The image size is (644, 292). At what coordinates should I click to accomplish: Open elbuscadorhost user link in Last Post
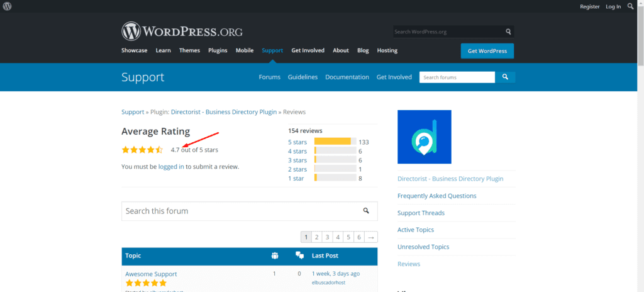tap(328, 283)
